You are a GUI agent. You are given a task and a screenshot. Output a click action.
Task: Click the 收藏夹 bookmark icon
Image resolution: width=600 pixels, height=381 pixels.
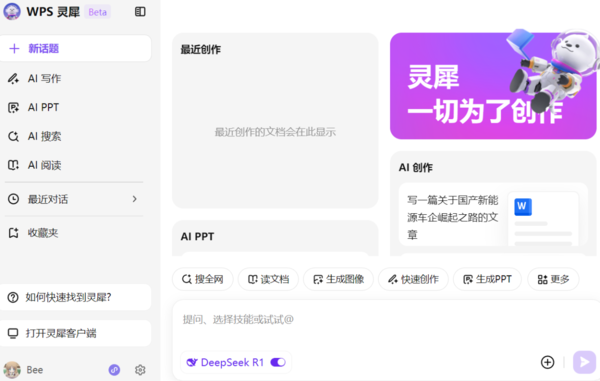click(13, 233)
